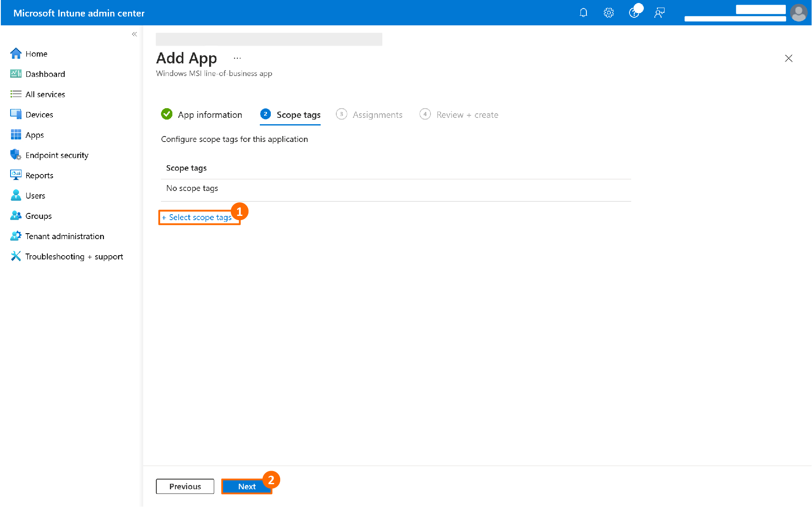Open the portal settings gear

tap(608, 13)
